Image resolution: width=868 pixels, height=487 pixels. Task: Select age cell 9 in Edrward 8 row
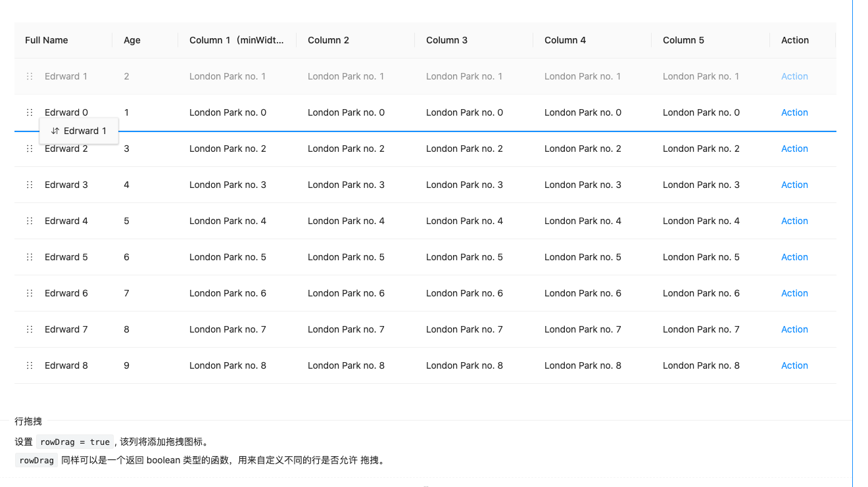(x=126, y=365)
